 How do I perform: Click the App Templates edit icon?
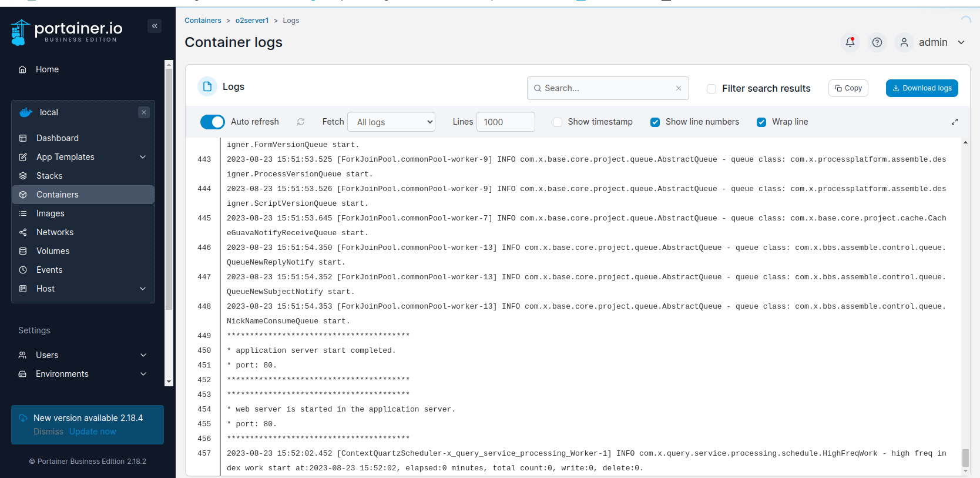pos(23,157)
